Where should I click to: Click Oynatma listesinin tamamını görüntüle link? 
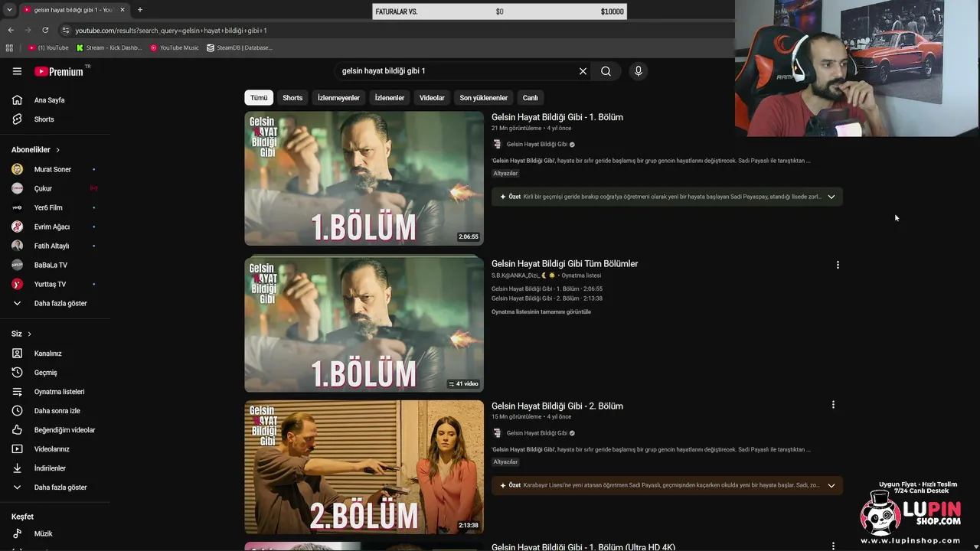[x=541, y=312]
